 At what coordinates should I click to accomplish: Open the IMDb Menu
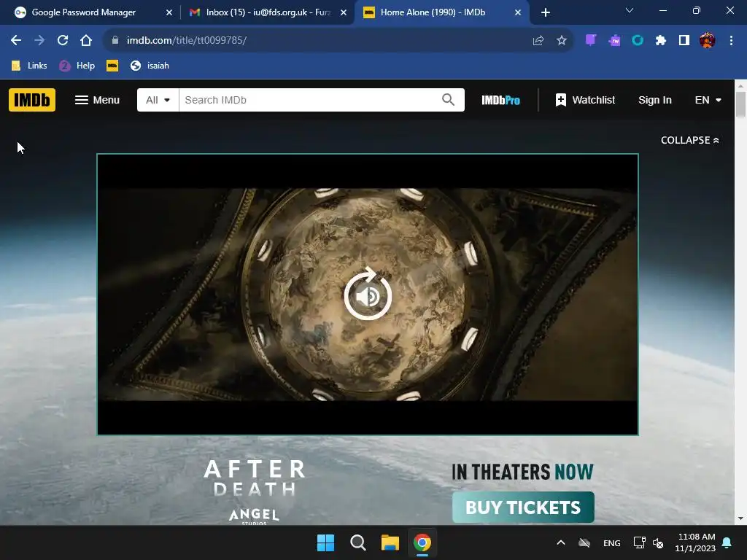(x=97, y=100)
